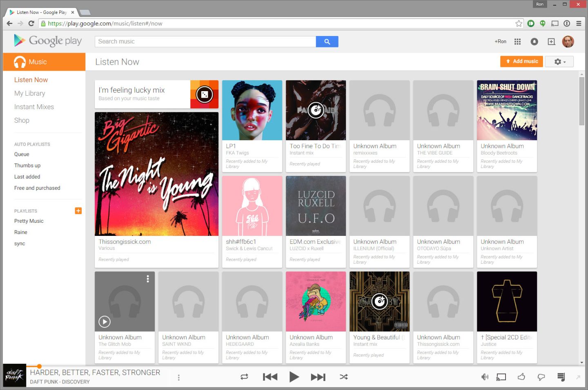Open the Thumbs up auto playlist
The height and width of the screenshot is (390, 588).
tap(27, 166)
